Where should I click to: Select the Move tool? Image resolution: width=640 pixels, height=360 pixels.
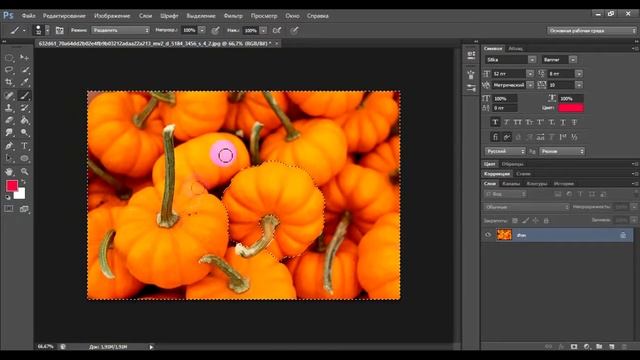pos(24,58)
